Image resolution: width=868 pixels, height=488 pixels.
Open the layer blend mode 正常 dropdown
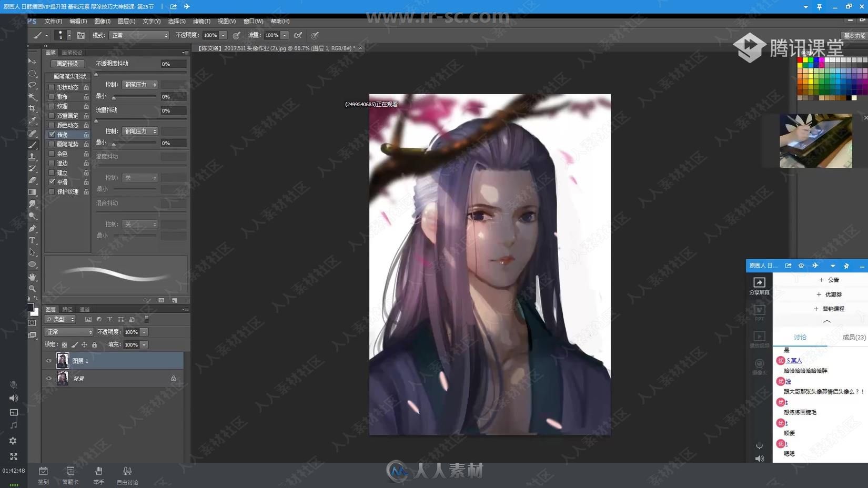[x=69, y=332]
